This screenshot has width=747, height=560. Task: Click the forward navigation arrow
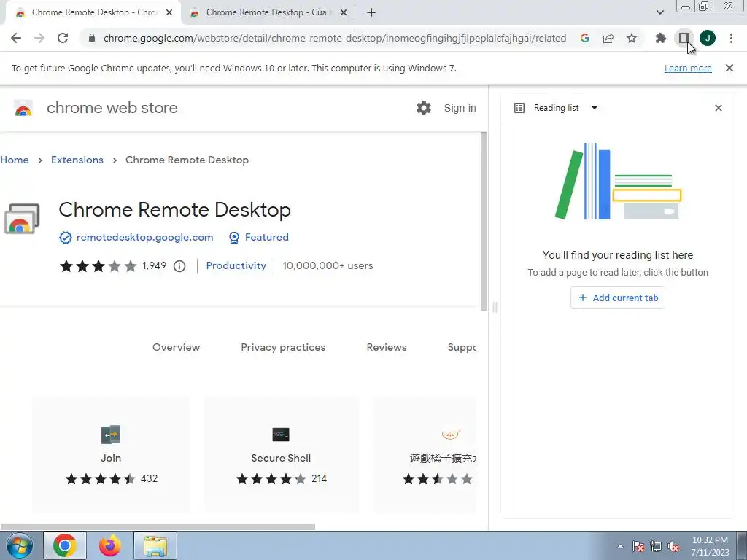[39, 38]
